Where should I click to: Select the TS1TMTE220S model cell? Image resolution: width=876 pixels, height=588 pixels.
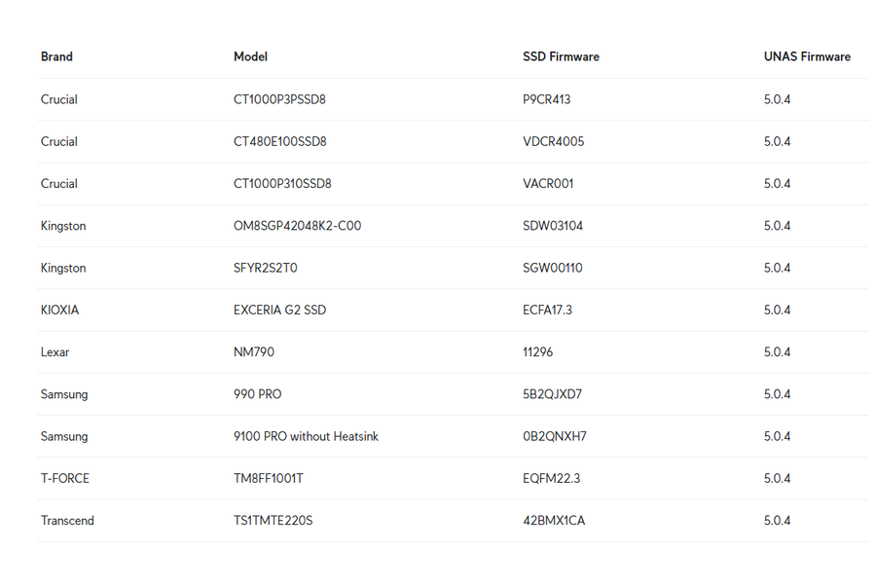pos(273,521)
